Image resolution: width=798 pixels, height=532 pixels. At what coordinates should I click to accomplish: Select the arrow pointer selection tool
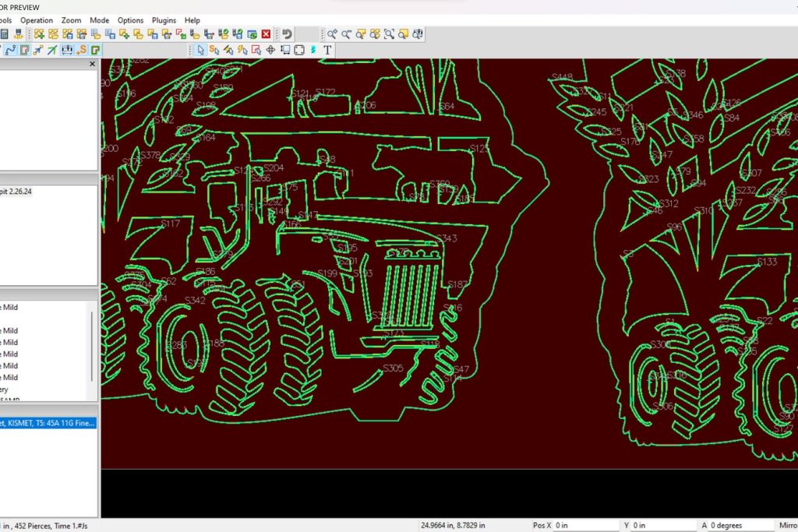pos(200,50)
